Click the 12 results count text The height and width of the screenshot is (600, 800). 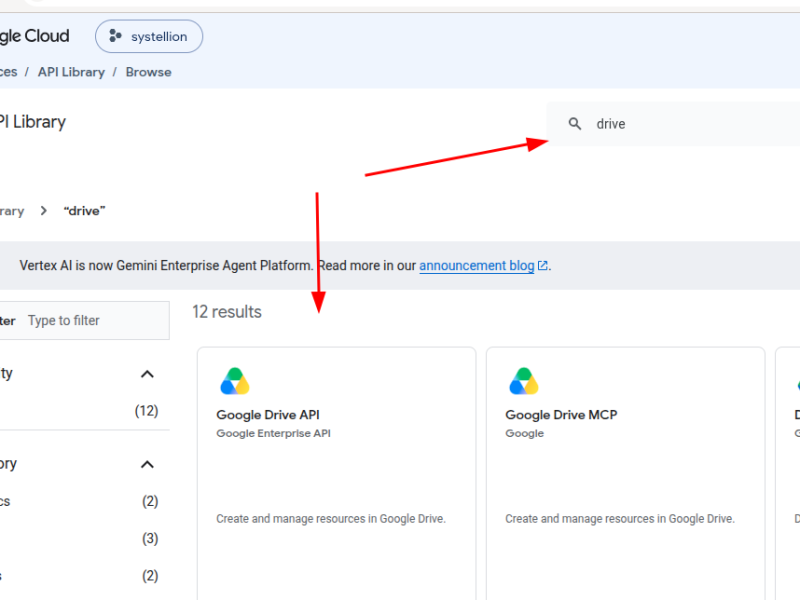click(x=227, y=312)
